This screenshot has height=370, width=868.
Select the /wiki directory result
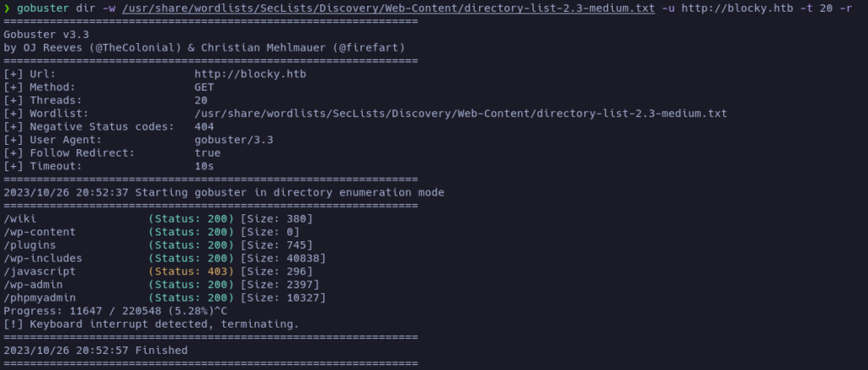click(20, 219)
